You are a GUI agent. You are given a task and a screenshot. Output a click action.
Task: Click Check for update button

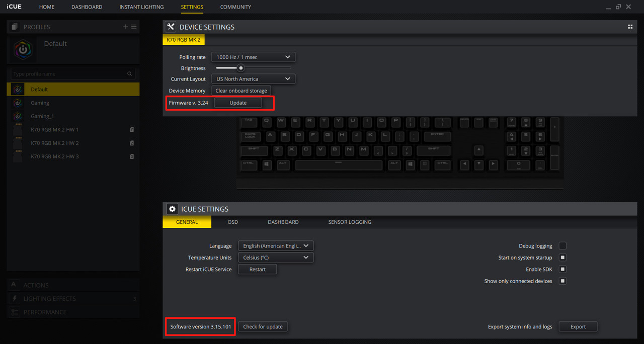point(263,326)
